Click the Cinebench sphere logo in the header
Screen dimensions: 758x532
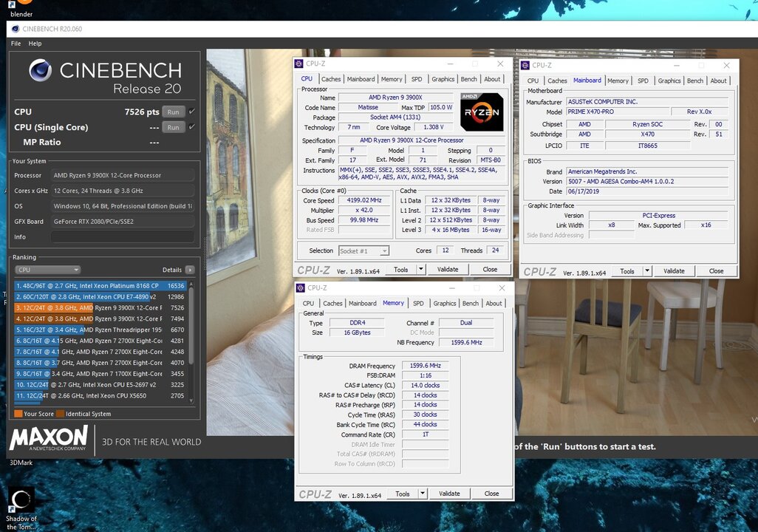coord(40,71)
